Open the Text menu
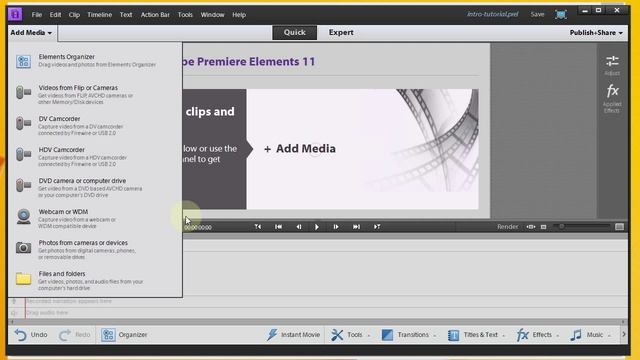The image size is (640, 360). point(126,15)
